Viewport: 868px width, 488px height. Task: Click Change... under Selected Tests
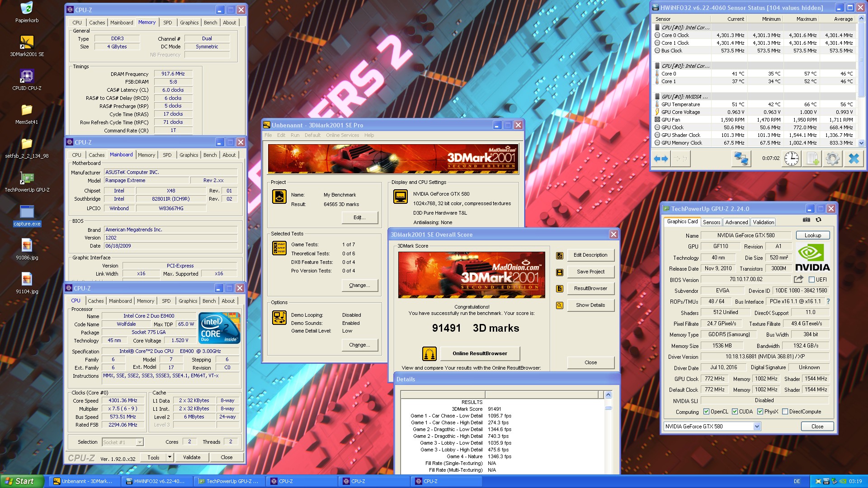click(x=359, y=286)
